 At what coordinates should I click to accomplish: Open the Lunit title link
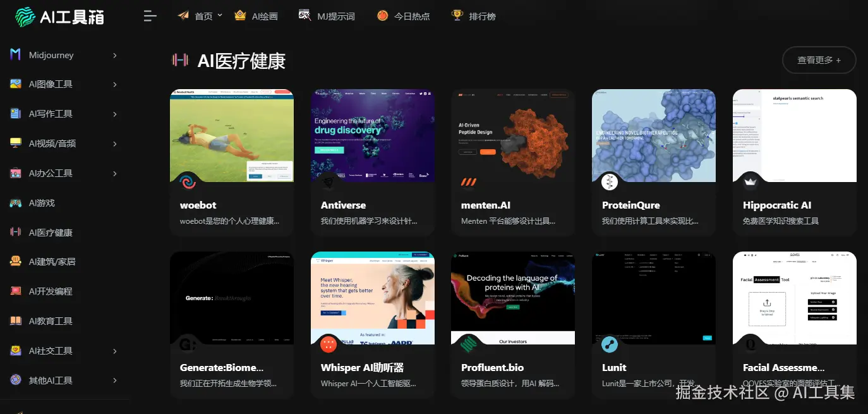[x=614, y=368]
